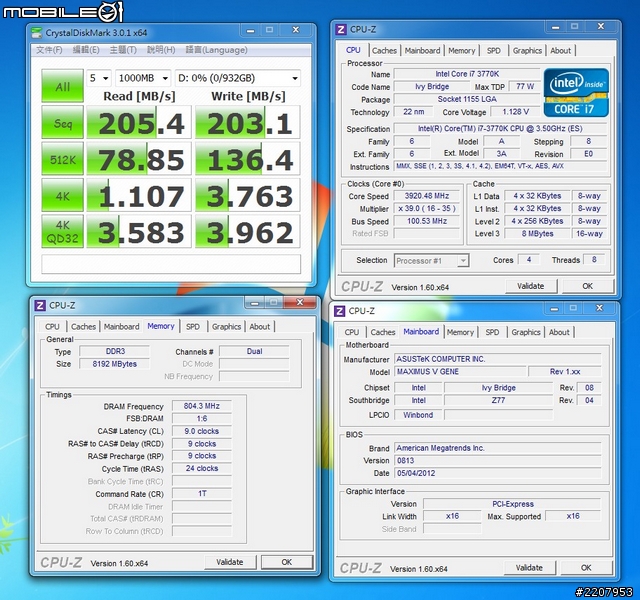
Task: Open About tab in the CPU window
Action: click(x=560, y=51)
